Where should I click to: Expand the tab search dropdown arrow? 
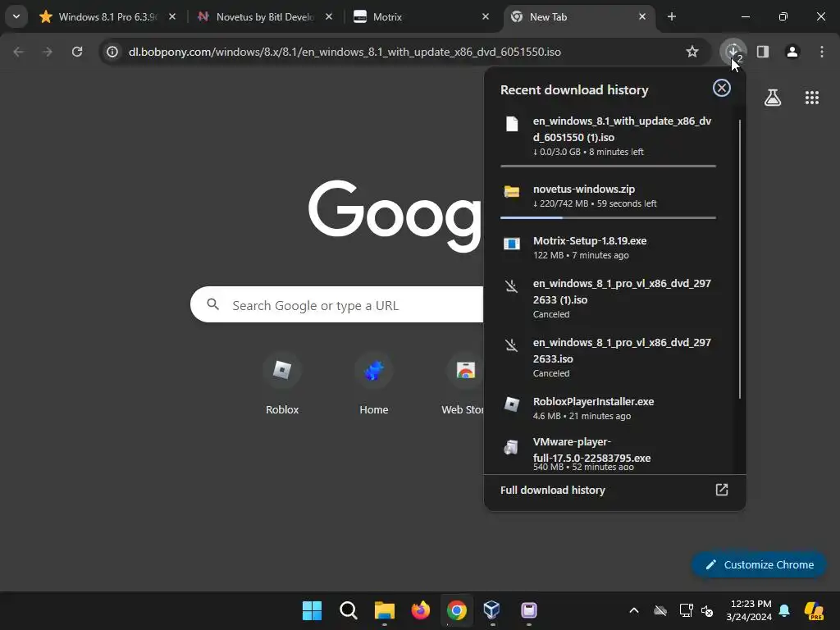pos(16,16)
